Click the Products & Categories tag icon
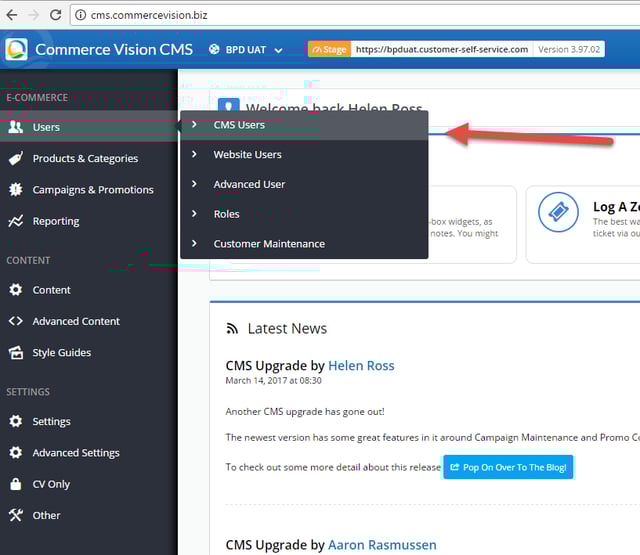Image resolution: width=640 pixels, height=555 pixels. click(x=16, y=158)
